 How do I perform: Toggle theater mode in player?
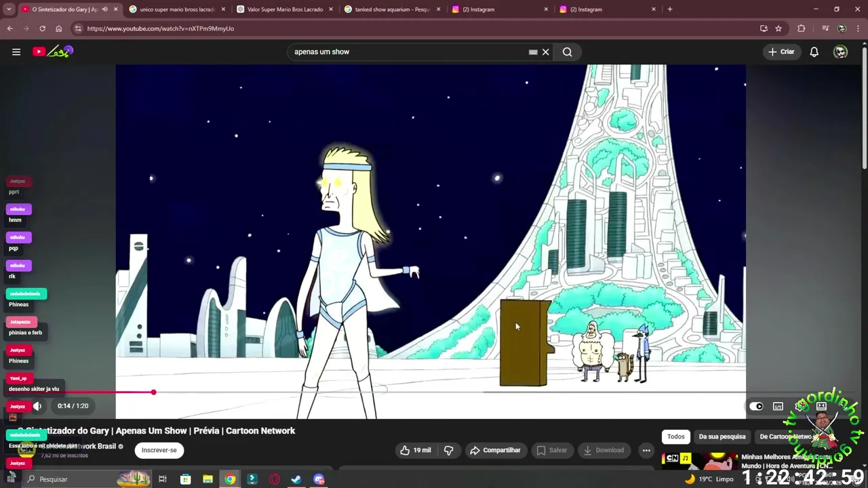tap(821, 406)
